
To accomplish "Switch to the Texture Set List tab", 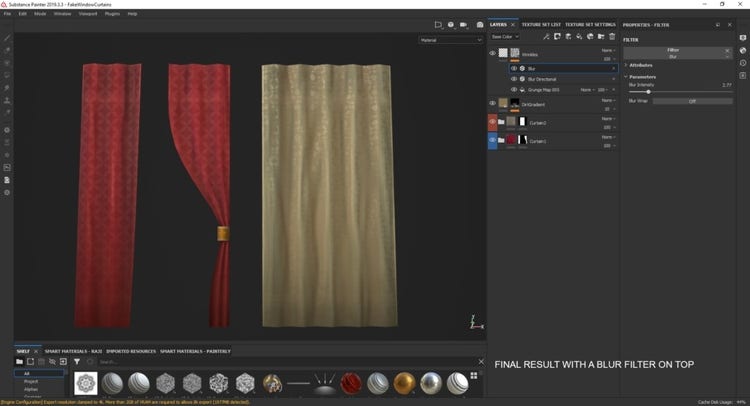I will pos(541,24).
